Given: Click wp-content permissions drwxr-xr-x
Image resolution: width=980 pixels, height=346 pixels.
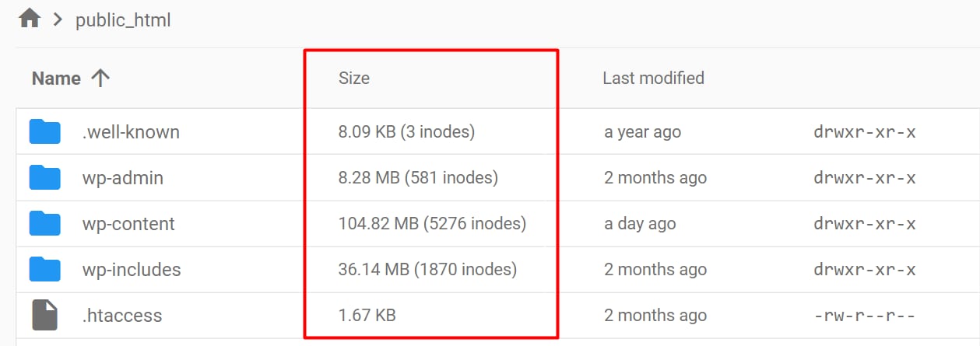Looking at the screenshot, I should [x=864, y=224].
